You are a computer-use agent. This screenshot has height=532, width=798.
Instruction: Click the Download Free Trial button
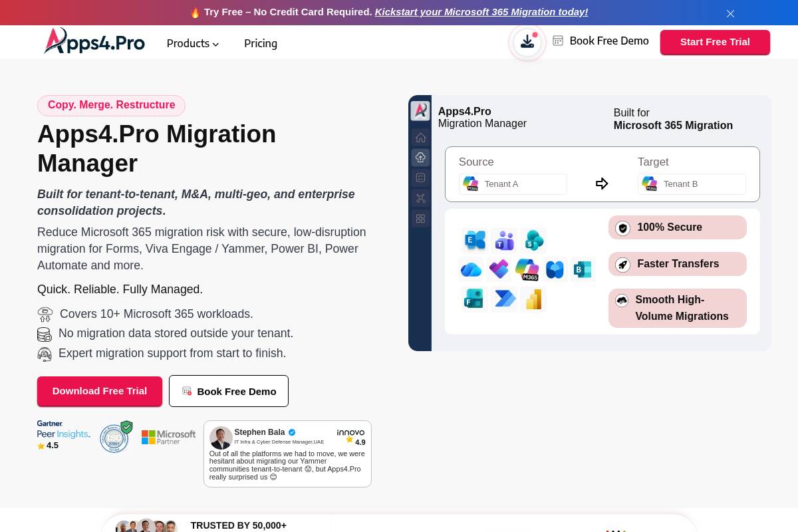pyautogui.click(x=100, y=391)
